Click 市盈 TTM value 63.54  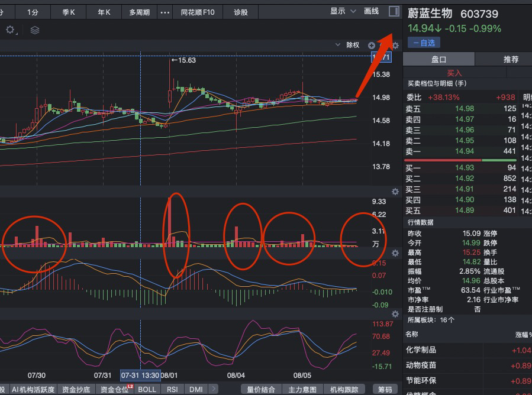470,290
